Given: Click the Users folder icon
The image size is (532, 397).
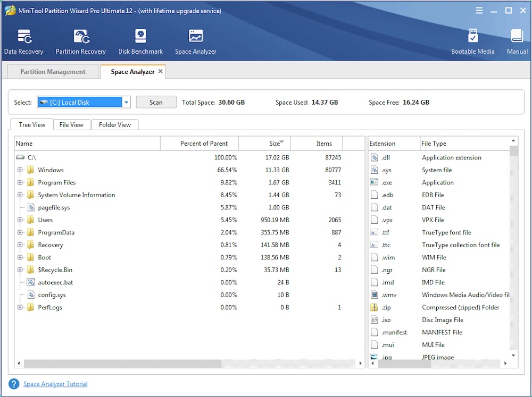Looking at the screenshot, I should [x=30, y=219].
